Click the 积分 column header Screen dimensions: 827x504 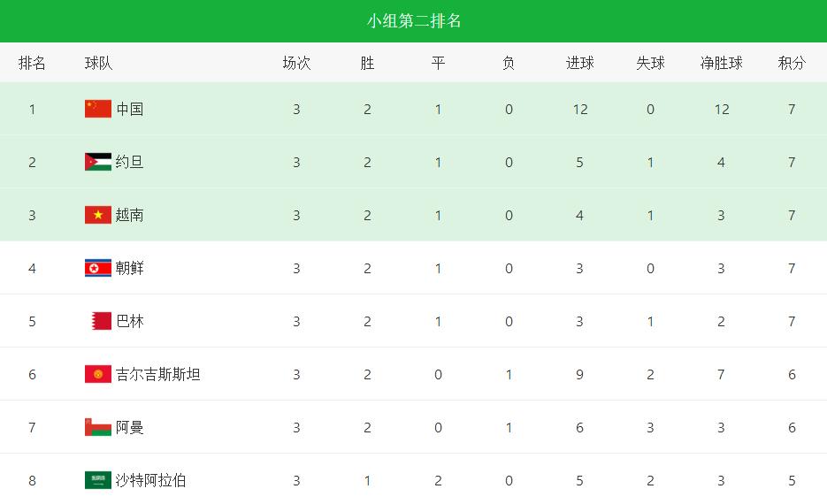point(792,63)
